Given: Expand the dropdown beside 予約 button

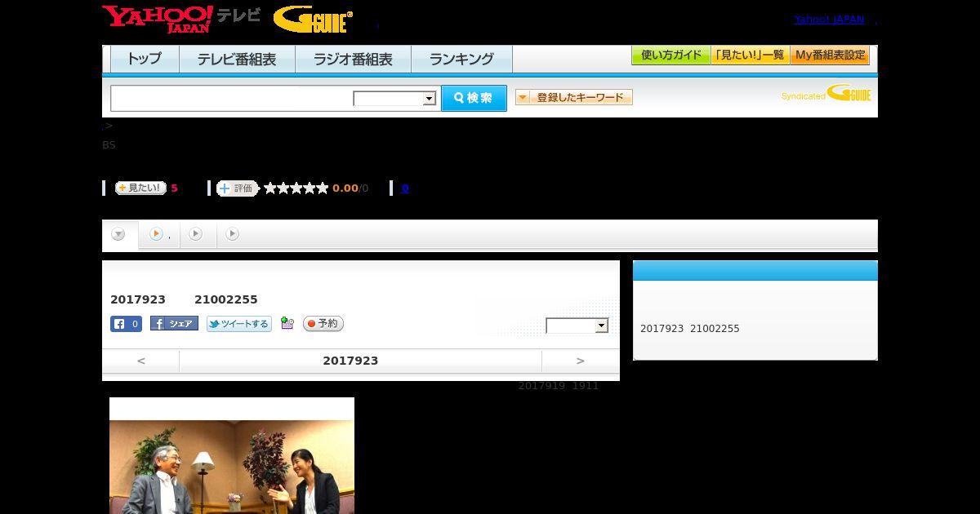Looking at the screenshot, I should point(577,326).
